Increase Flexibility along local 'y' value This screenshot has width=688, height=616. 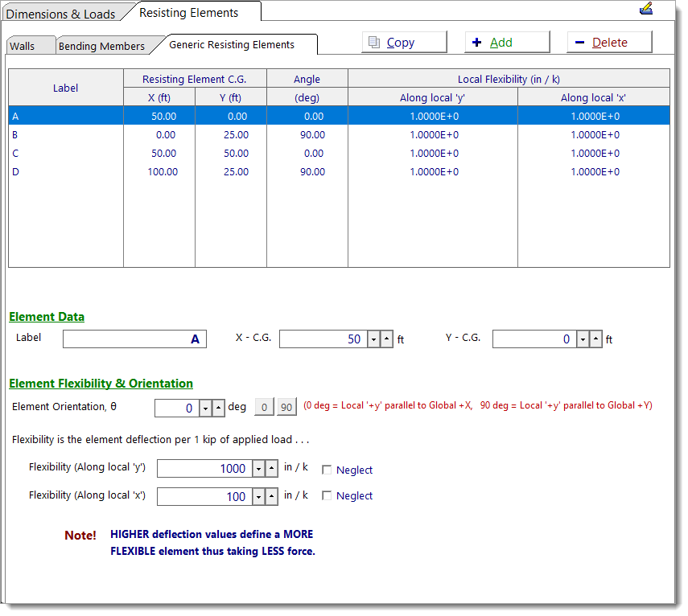[x=272, y=469]
